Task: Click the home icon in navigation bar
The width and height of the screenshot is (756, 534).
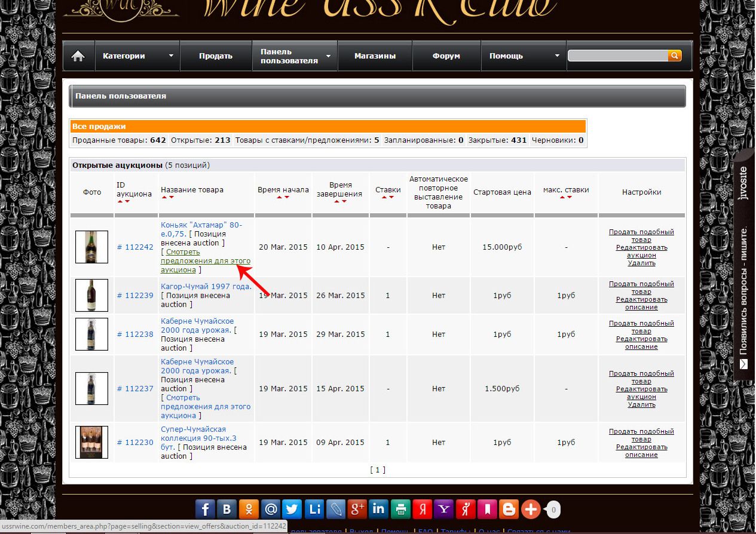Action: (78, 56)
